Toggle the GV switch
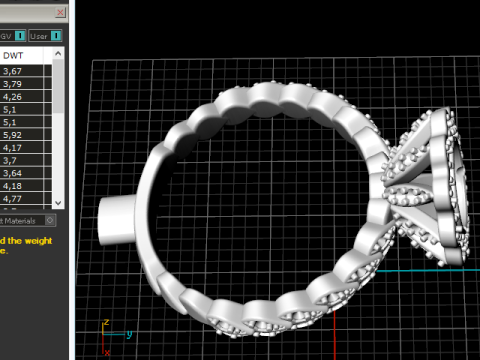The width and height of the screenshot is (480, 360). 20,36
